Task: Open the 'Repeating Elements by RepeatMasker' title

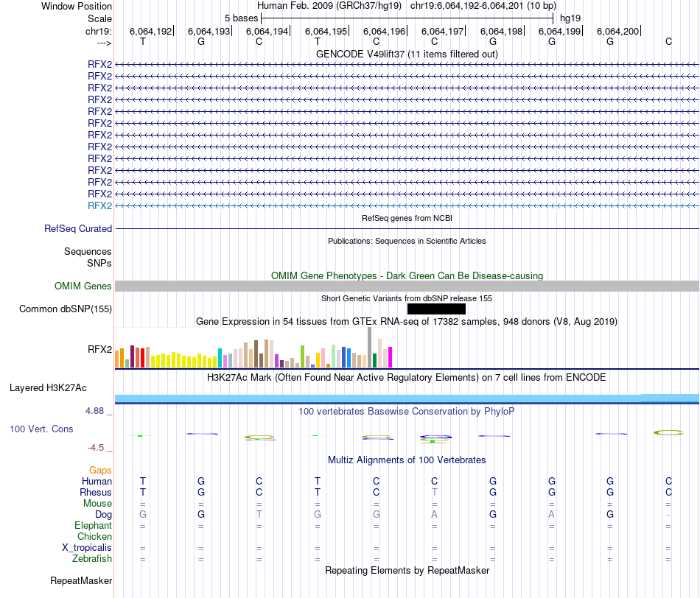Action: (x=407, y=570)
